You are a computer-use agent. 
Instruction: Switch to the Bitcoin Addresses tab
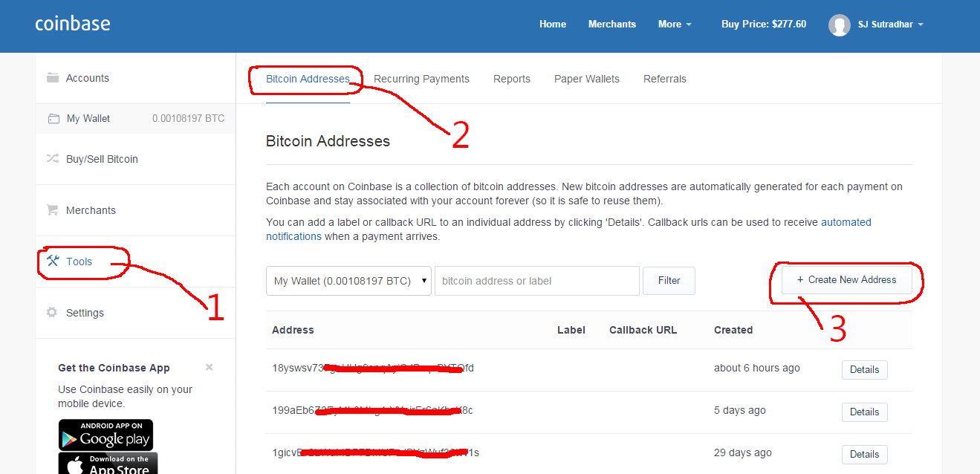308,79
